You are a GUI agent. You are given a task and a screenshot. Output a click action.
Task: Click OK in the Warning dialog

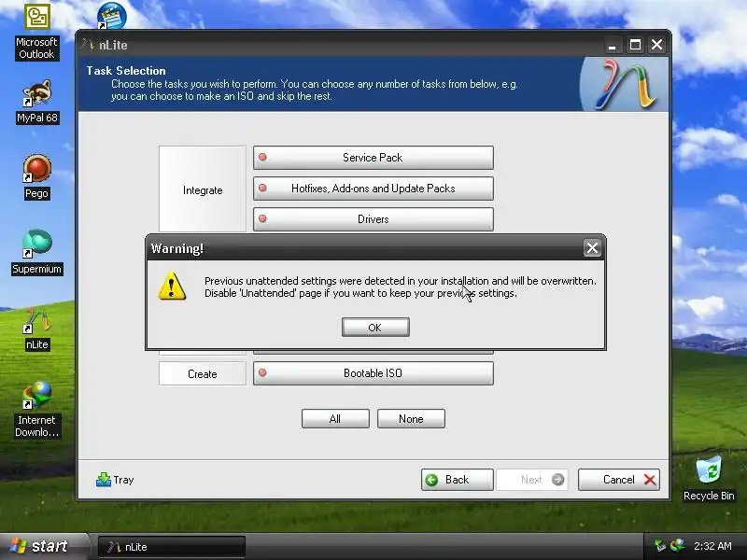375,328
